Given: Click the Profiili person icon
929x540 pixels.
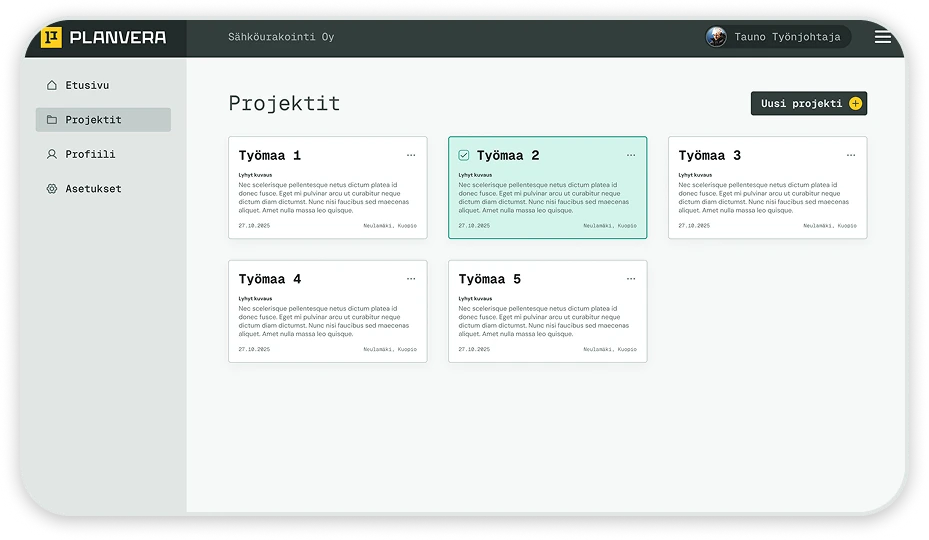Looking at the screenshot, I should point(52,155).
